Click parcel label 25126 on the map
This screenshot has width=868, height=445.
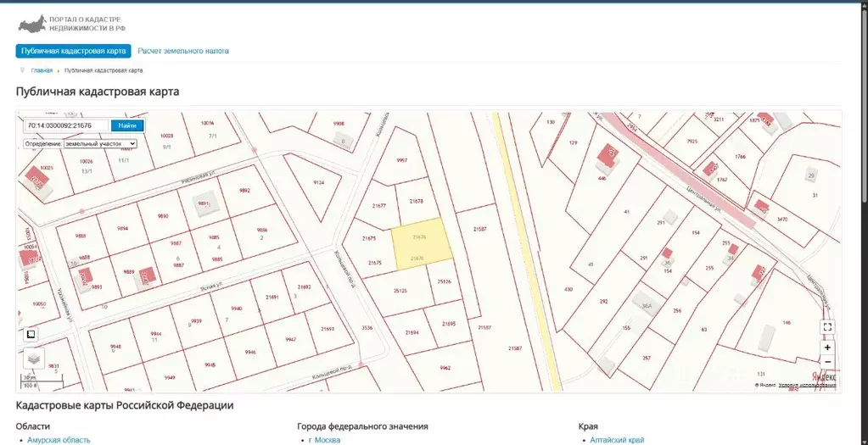444,281
